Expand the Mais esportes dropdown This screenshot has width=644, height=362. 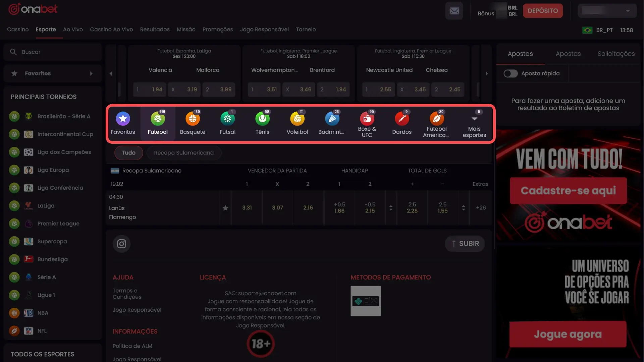[x=474, y=125]
